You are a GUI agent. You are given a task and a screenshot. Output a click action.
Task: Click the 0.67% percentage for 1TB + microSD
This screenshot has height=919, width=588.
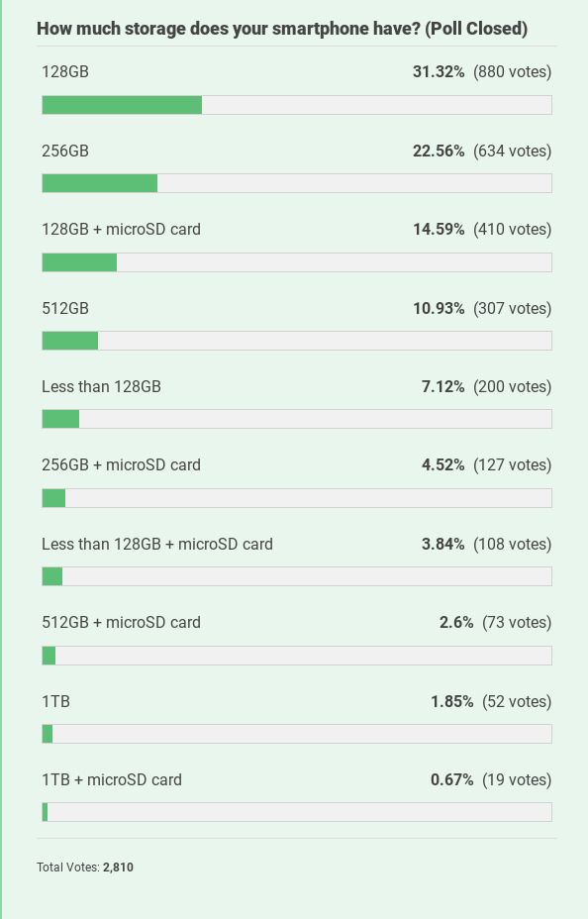pos(451,779)
